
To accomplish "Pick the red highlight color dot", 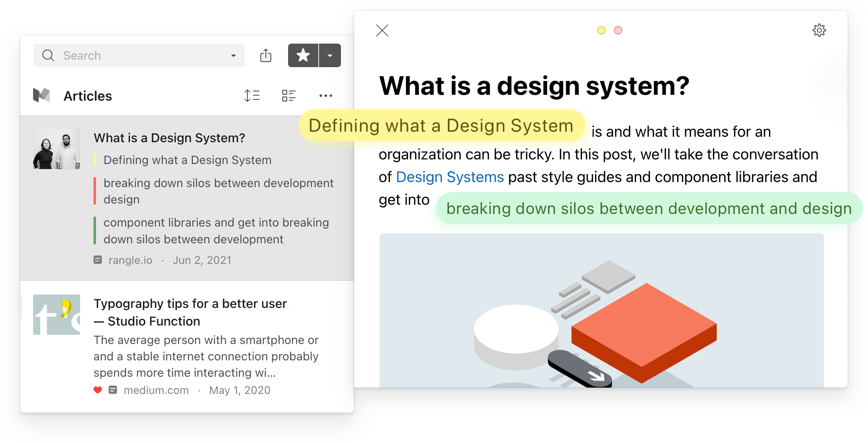I will (x=618, y=30).
